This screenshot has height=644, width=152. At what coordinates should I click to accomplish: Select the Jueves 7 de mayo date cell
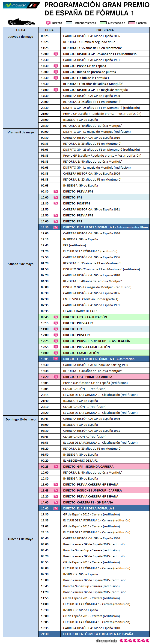(21, 81)
